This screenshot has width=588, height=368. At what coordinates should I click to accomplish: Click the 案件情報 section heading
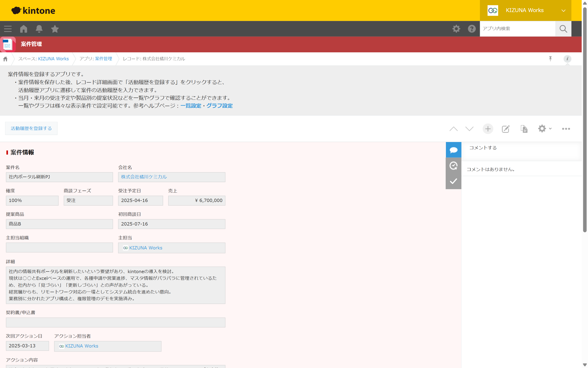[22, 152]
